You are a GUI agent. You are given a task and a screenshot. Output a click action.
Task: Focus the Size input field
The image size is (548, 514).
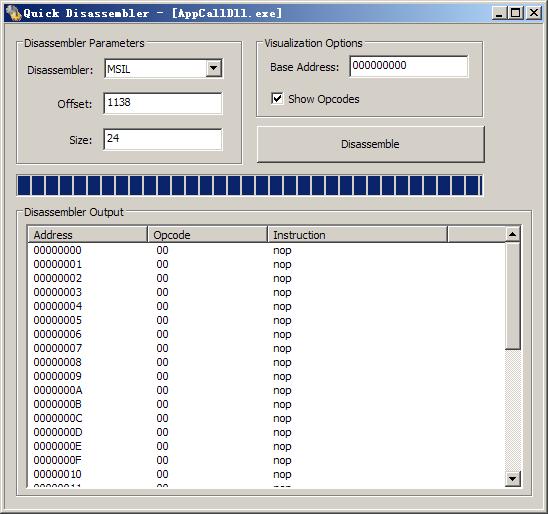tap(163, 139)
